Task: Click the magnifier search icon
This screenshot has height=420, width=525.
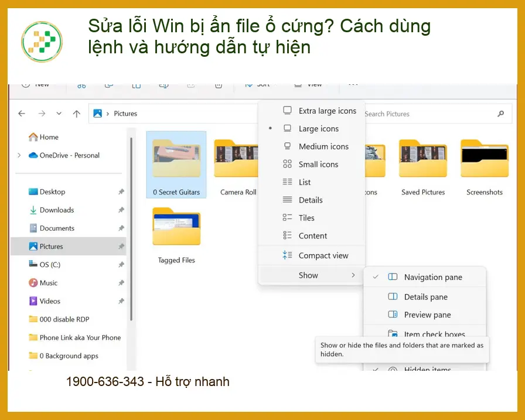Action: [501, 114]
